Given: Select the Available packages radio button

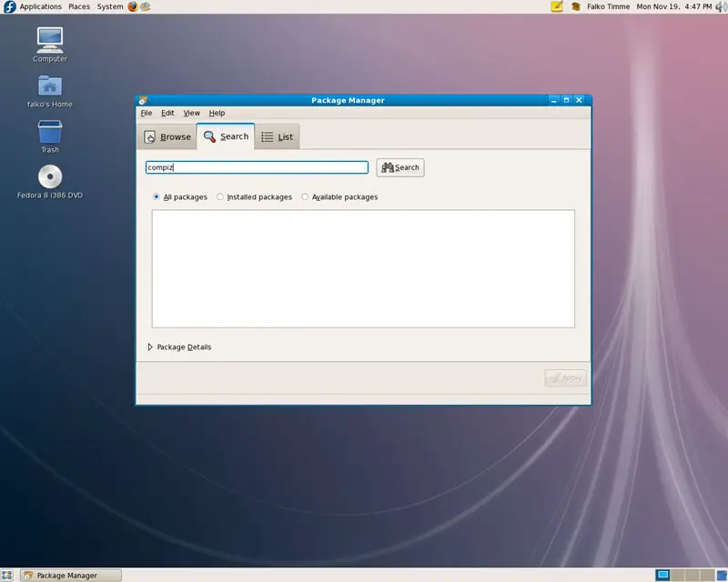Looking at the screenshot, I should pos(305,196).
